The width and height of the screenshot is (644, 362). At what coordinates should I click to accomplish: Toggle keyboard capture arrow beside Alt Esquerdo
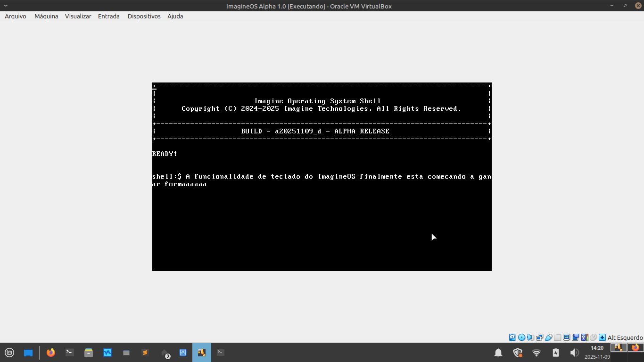point(602,337)
